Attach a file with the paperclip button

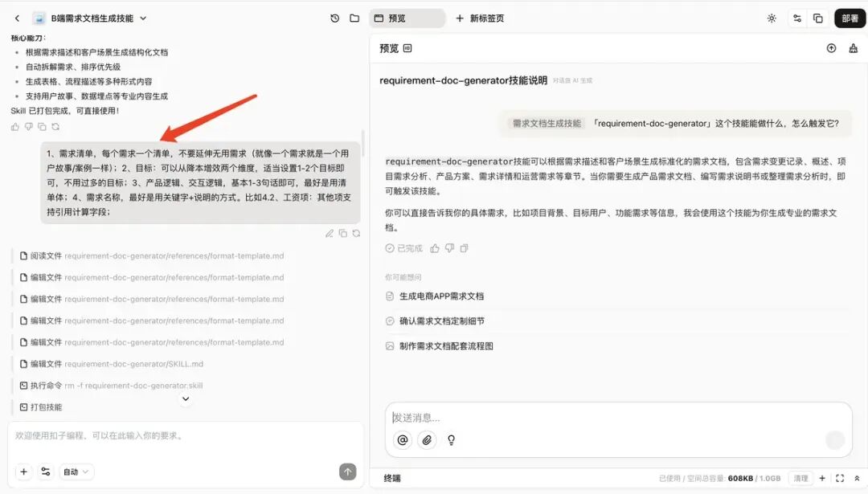427,440
